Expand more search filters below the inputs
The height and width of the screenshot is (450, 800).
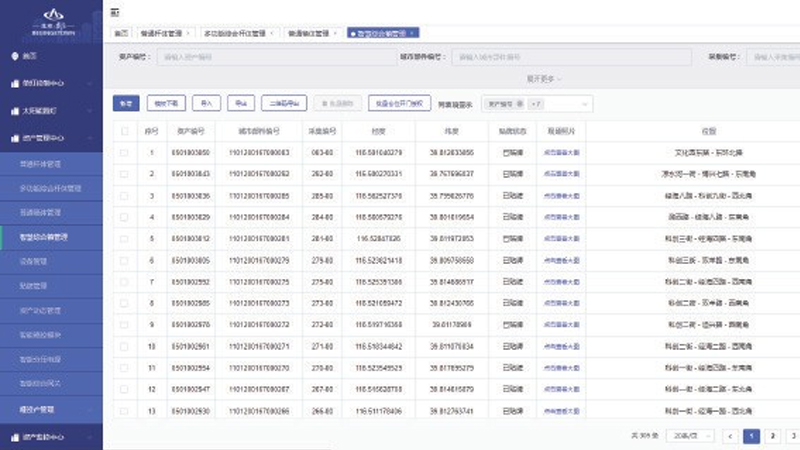coord(545,78)
